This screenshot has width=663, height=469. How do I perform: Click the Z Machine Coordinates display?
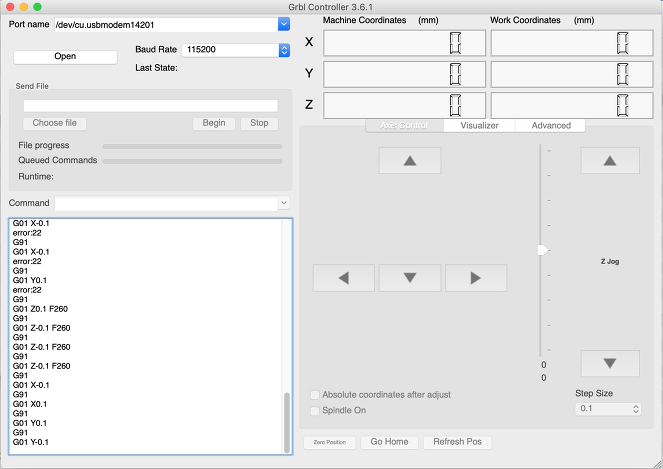click(404, 105)
